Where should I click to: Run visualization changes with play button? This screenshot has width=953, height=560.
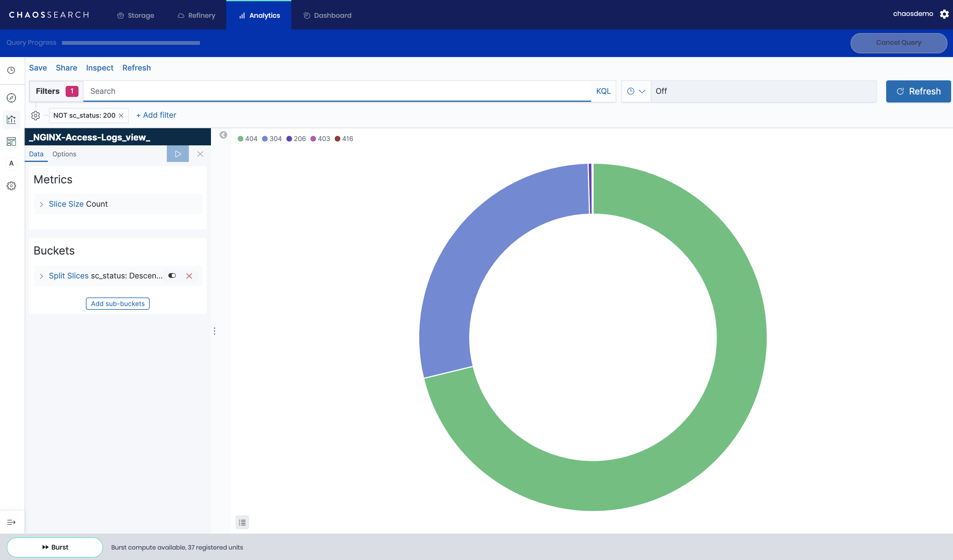(178, 154)
